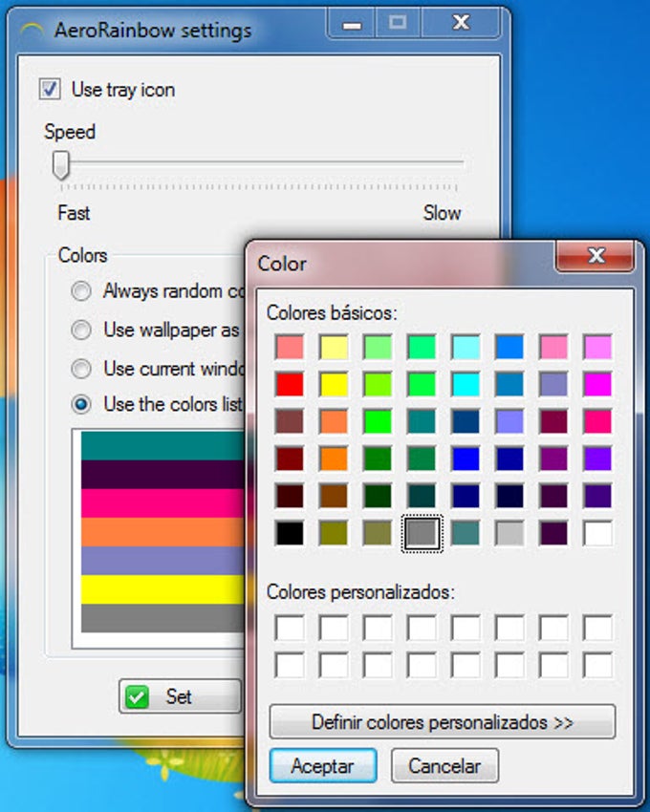Select last custom color slot in second row

[x=597, y=665]
